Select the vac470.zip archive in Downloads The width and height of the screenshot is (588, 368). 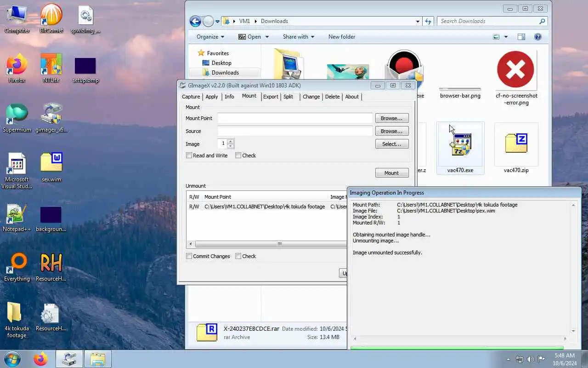pyautogui.click(x=516, y=148)
